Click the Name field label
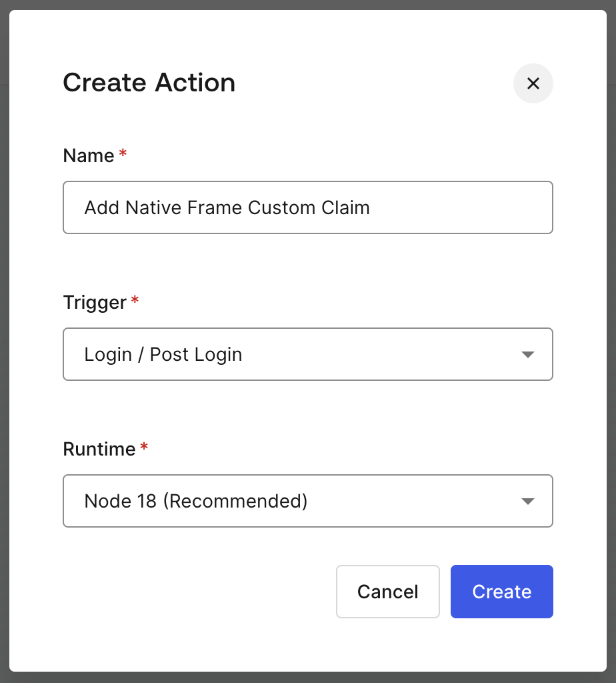Screen dimensions: 616x683 [89, 155]
